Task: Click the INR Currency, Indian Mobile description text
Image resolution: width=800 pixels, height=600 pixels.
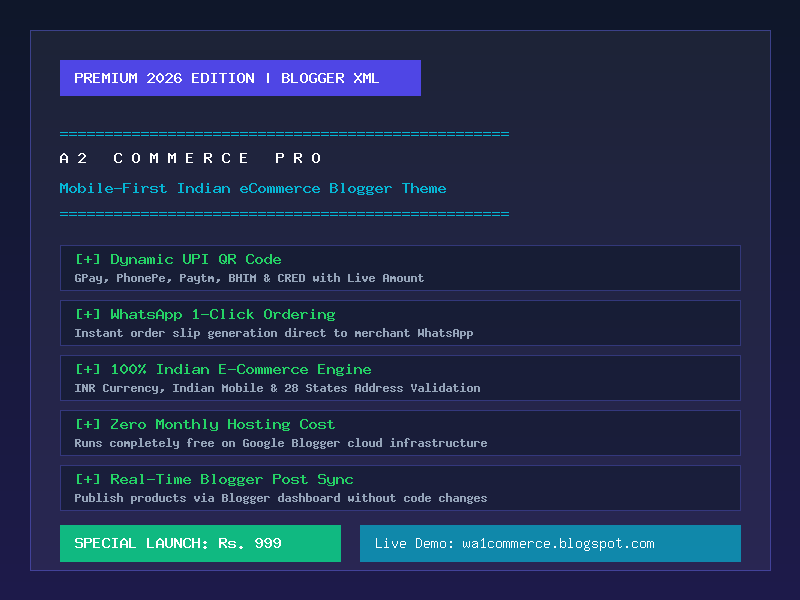Action: [278, 388]
